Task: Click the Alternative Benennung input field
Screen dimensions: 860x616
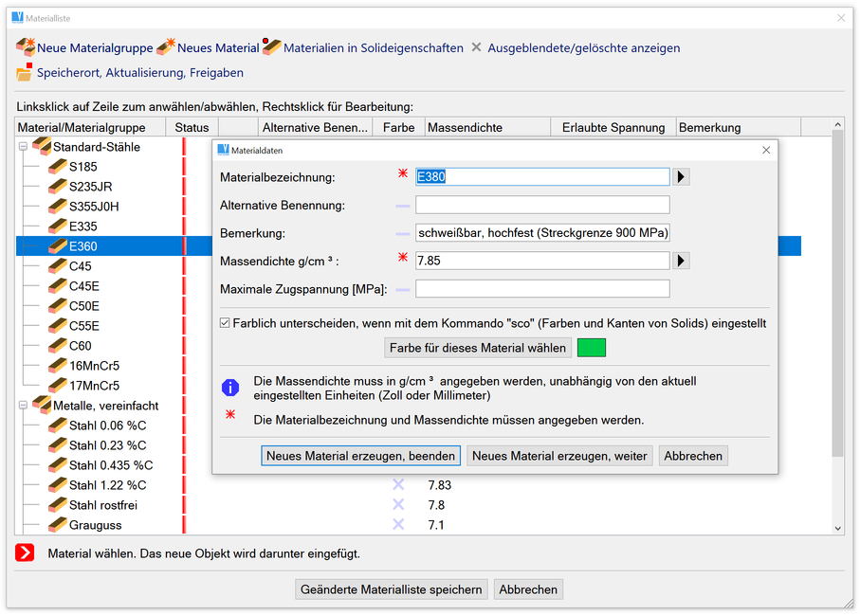Action: [542, 205]
